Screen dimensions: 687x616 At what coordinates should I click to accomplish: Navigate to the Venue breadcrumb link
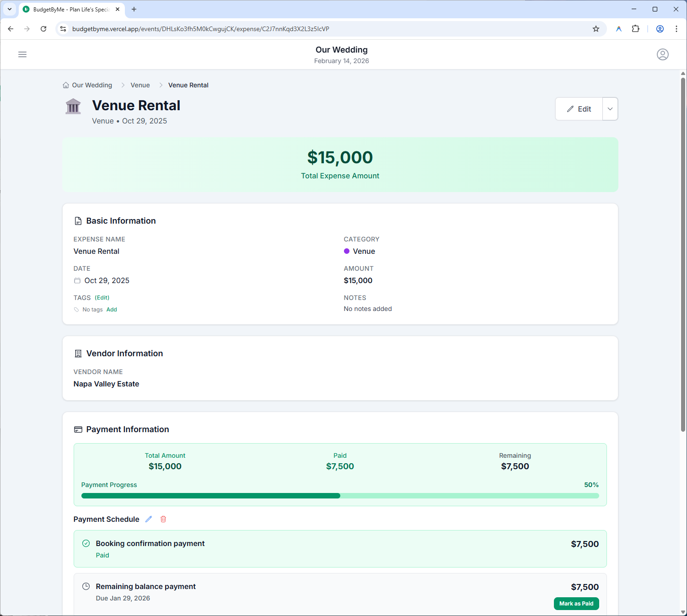point(140,85)
